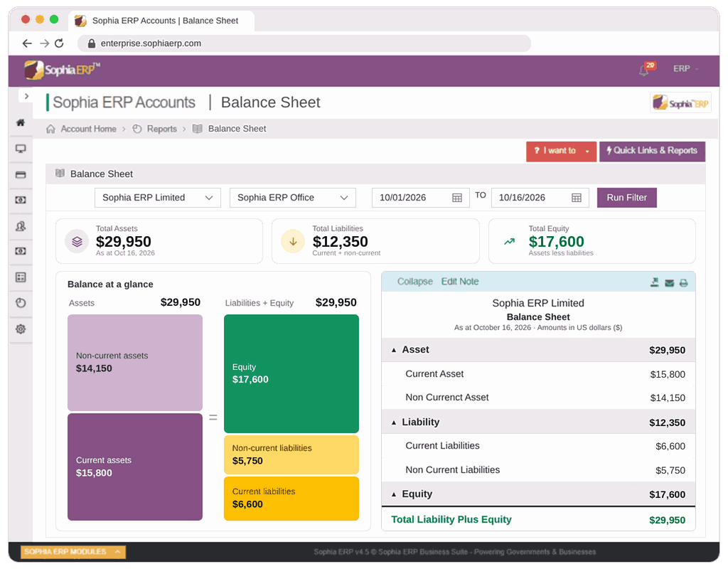The image size is (728, 569).
Task: Open the credit card icon in sidebar
Action: coord(21,175)
